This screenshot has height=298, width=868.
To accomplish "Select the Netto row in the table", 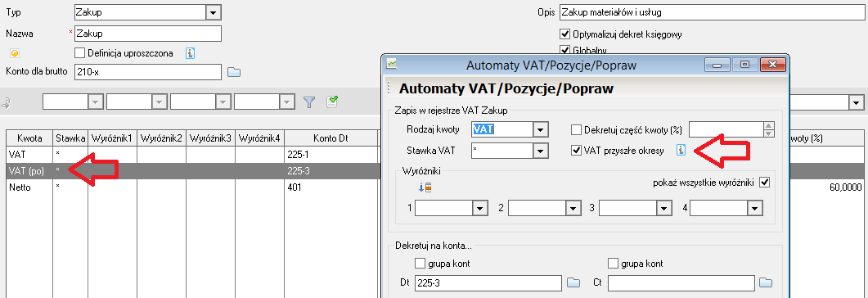I will [x=194, y=187].
